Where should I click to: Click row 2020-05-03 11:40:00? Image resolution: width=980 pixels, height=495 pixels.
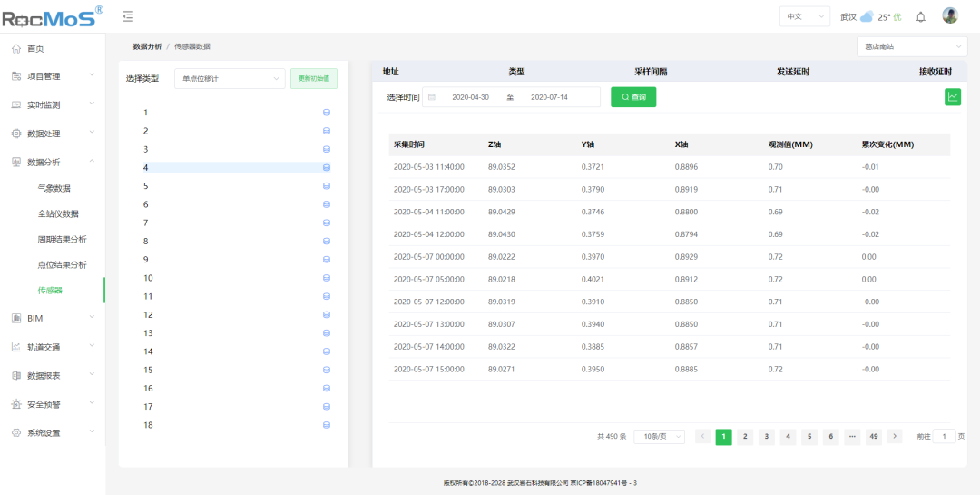[670, 167]
